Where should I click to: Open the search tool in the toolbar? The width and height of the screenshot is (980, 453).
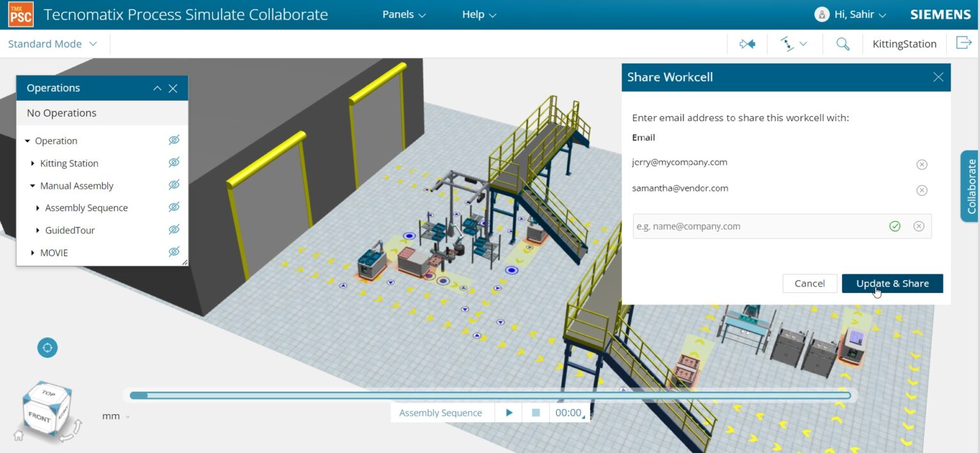(x=842, y=43)
